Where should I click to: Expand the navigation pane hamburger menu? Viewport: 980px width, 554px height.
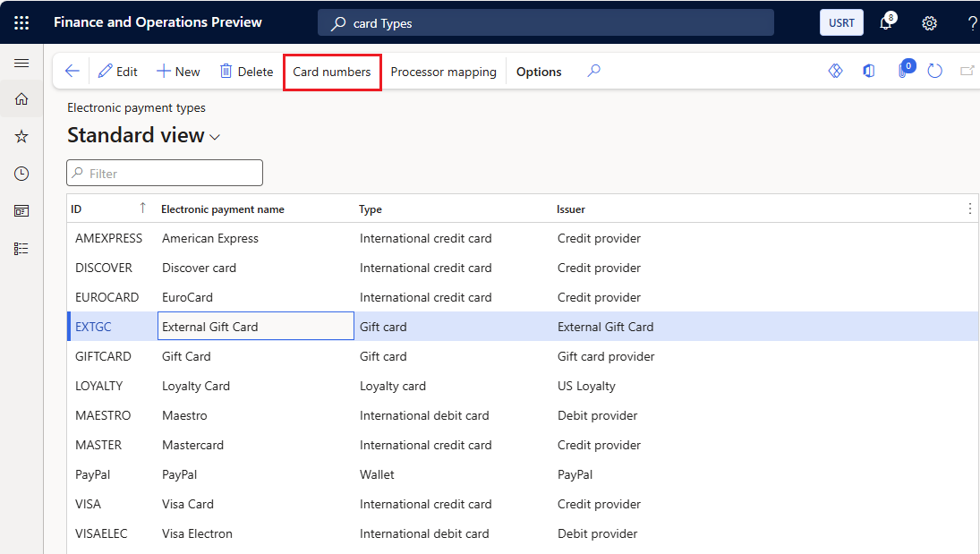pyautogui.click(x=21, y=64)
